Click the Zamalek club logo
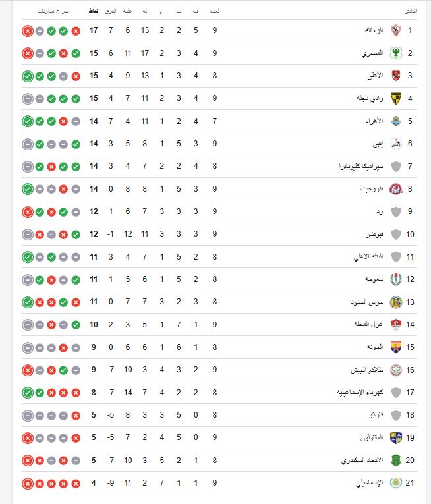The height and width of the screenshot is (504, 431). 396,30
